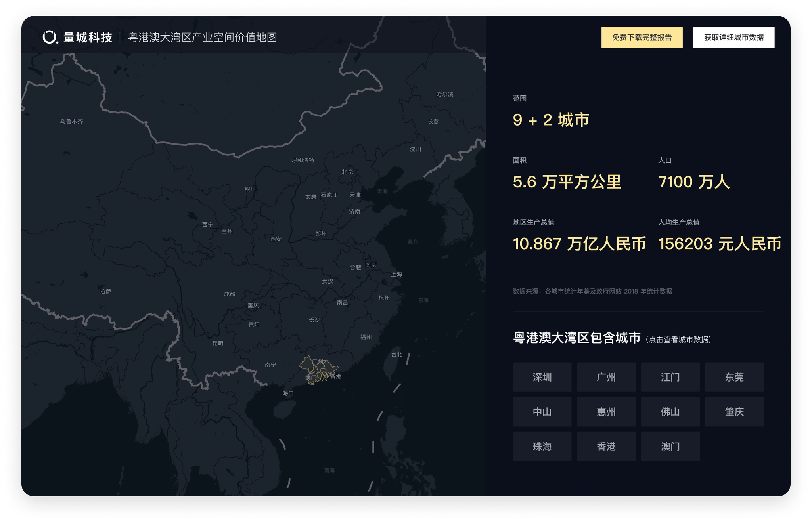Click the 上海 label on the map

(x=396, y=274)
